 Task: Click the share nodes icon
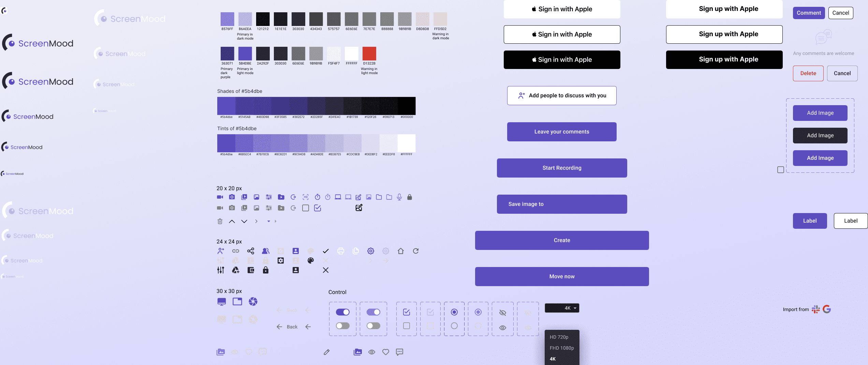click(251, 251)
